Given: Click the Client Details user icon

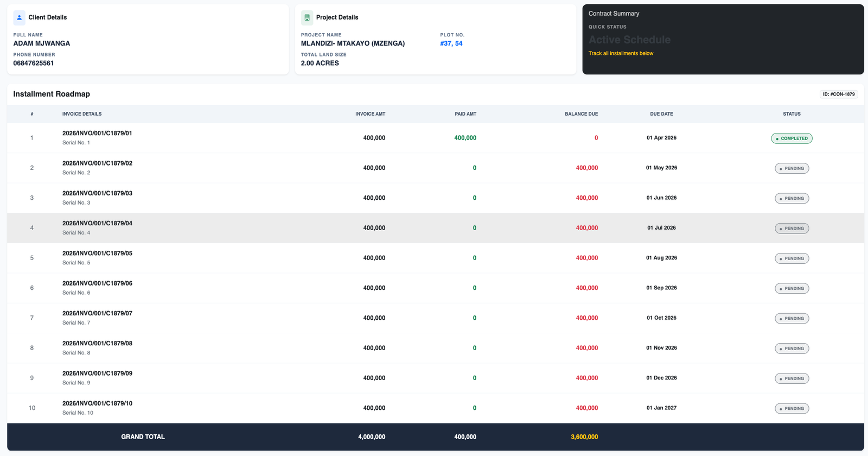Looking at the screenshot, I should pyautogui.click(x=19, y=17).
